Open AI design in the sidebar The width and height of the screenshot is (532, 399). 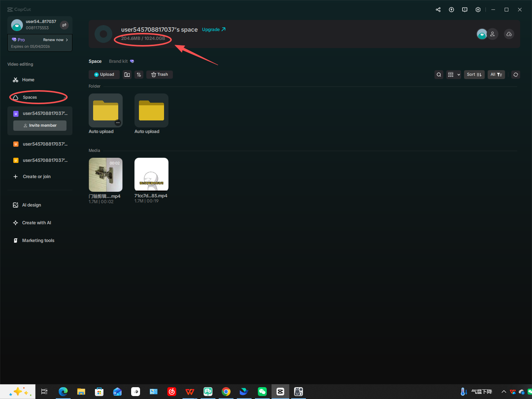point(40,205)
